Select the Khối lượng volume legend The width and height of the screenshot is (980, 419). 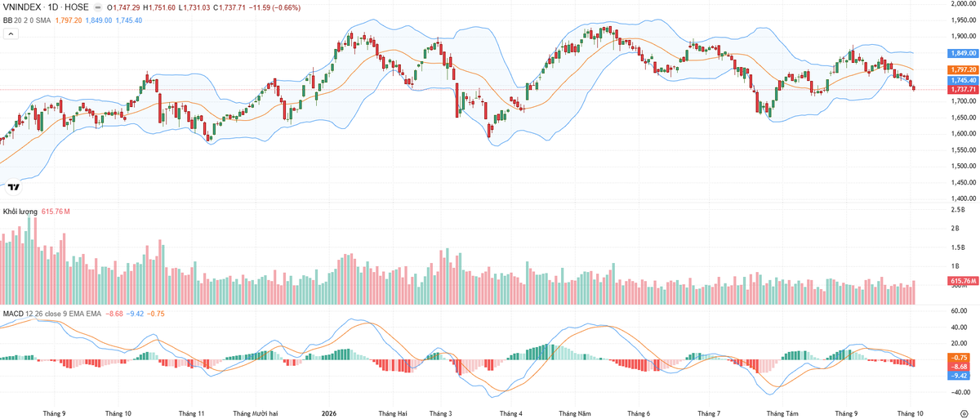pyautogui.click(x=20, y=212)
